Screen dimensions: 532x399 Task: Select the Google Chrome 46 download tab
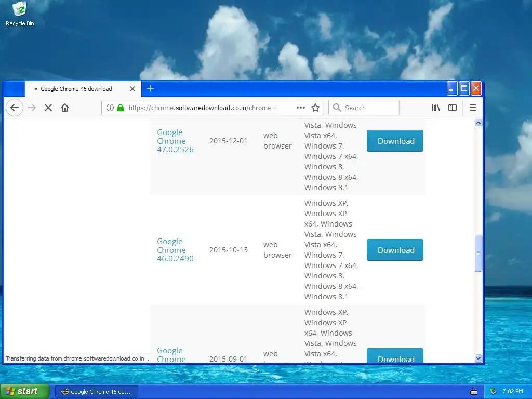83,89
